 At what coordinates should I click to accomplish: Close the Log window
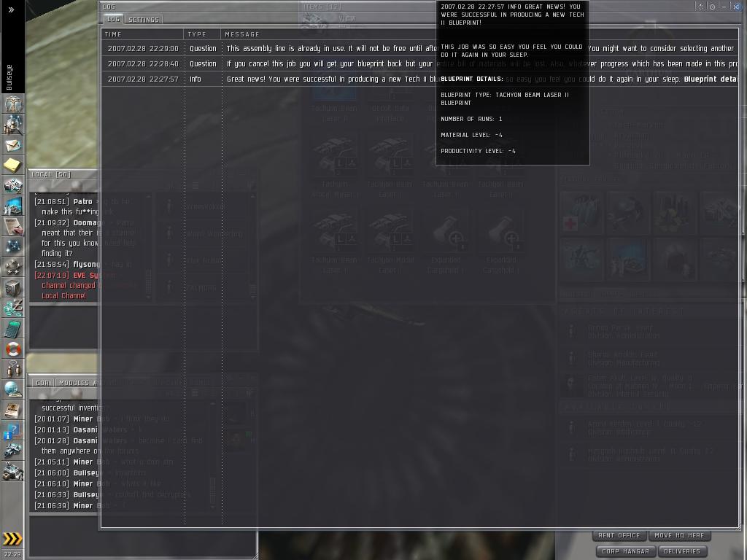tap(735, 7)
